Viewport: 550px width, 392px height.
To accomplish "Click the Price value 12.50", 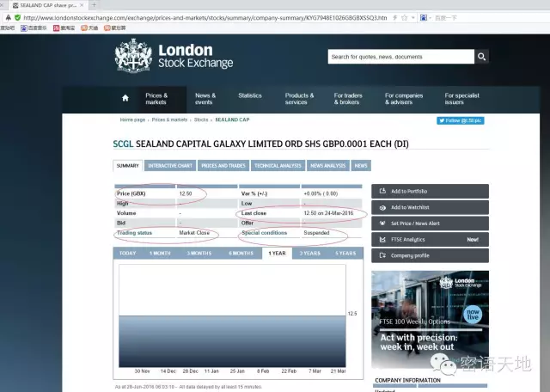I will [x=186, y=193].
